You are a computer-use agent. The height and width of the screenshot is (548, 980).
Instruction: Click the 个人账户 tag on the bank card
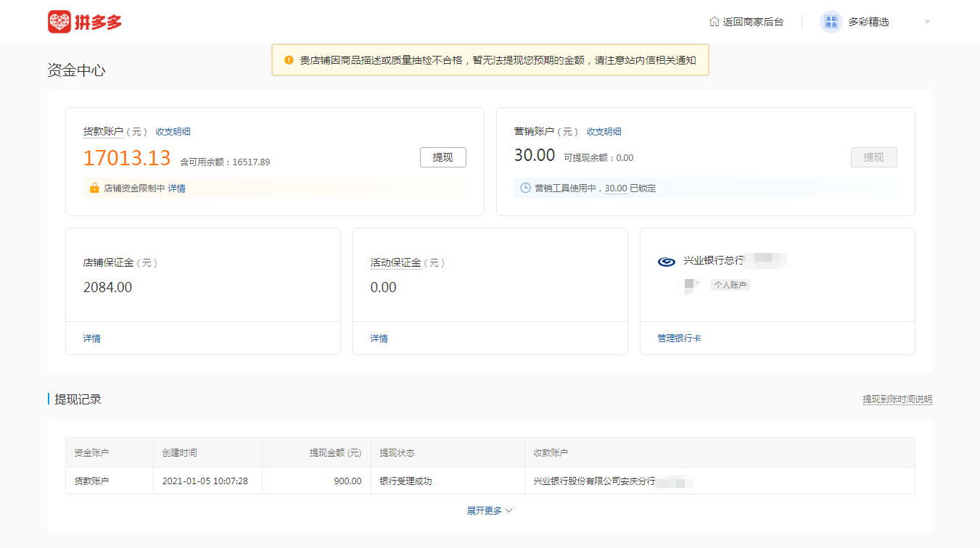pyautogui.click(x=730, y=285)
